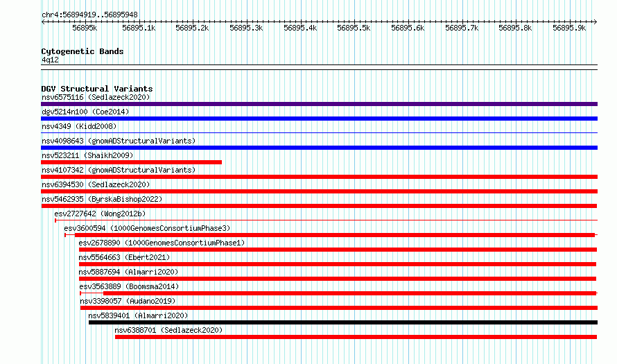Viewport: 617px width, 364px height.
Task: Open nsv3398057 (Audano2019) variant label
Action: [x=128, y=301]
